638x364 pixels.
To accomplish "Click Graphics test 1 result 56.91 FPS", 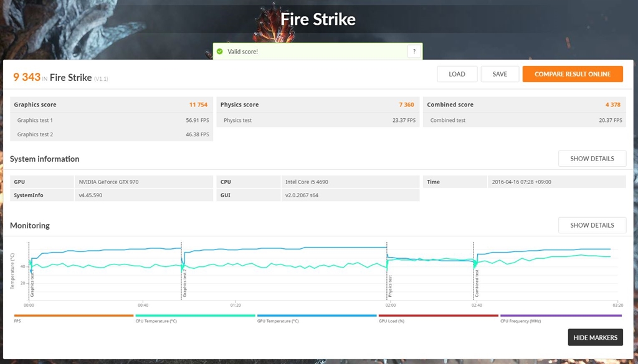I will coord(198,120).
